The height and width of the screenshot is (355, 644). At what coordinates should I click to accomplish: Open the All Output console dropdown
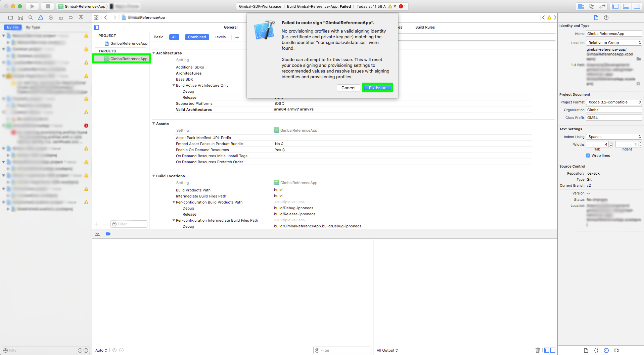point(387,350)
